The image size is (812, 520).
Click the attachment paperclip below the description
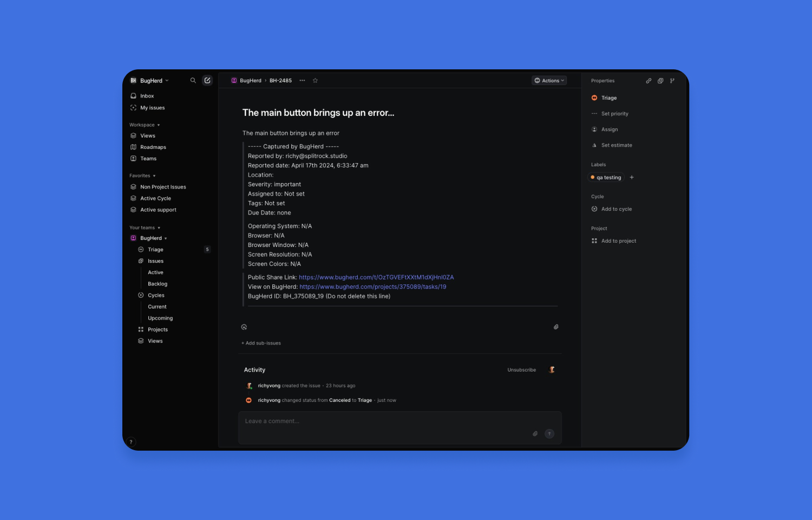coord(556,327)
